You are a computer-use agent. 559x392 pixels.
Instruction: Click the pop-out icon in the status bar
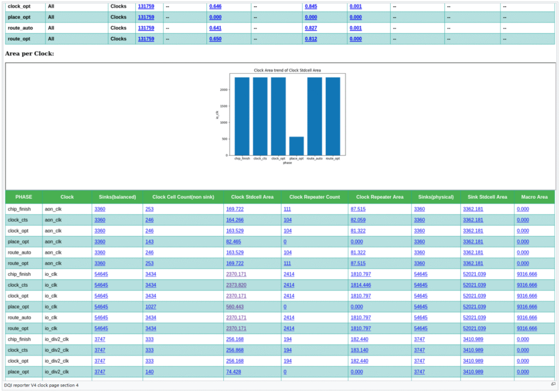552,384
